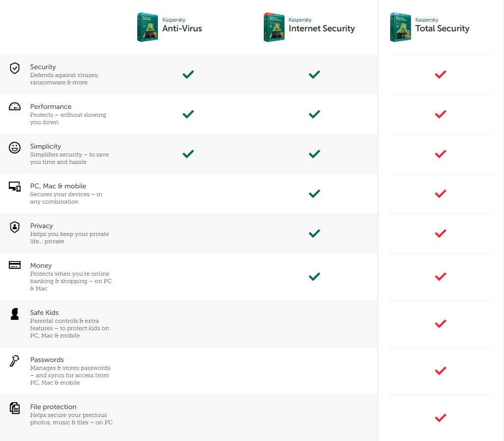Click the Internet Security Simplicity checkmark
This screenshot has height=441, width=504.
pyautogui.click(x=314, y=154)
